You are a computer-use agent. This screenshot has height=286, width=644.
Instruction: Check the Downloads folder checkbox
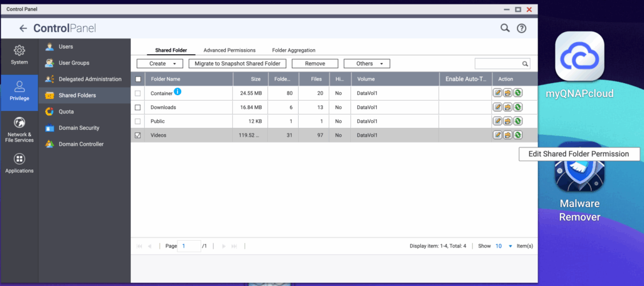(x=138, y=107)
